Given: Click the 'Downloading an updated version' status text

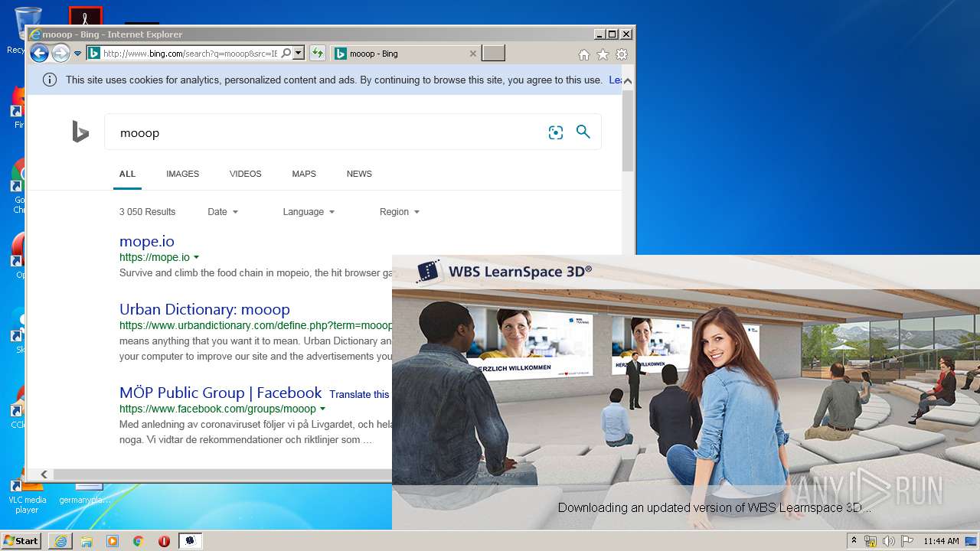Looking at the screenshot, I should pos(714,507).
